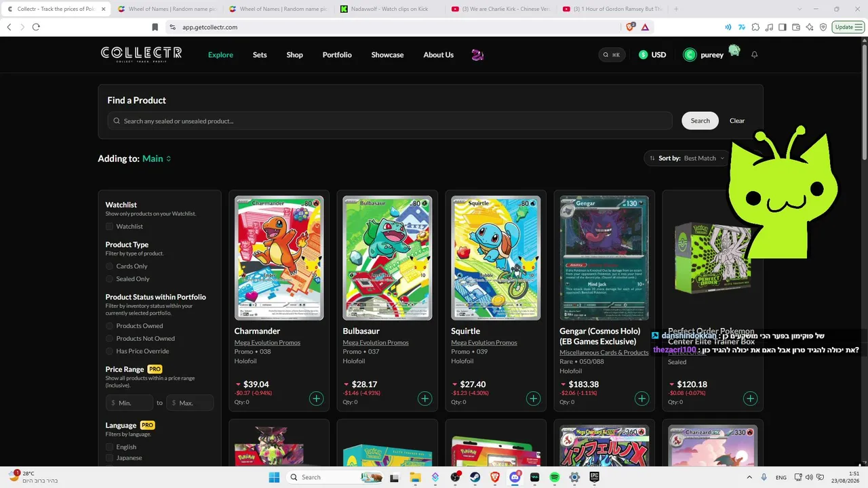
Task: Select the Products Owned filter
Action: [109, 326]
